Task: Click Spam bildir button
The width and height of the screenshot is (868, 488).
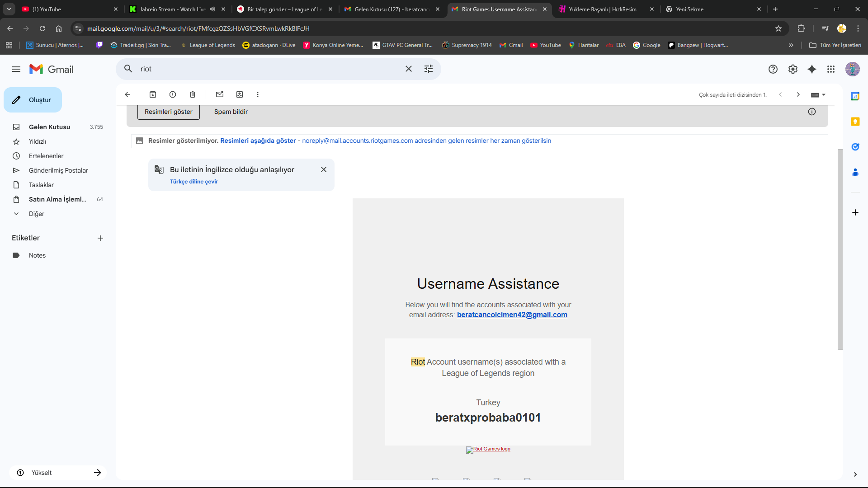Action: 231,112
